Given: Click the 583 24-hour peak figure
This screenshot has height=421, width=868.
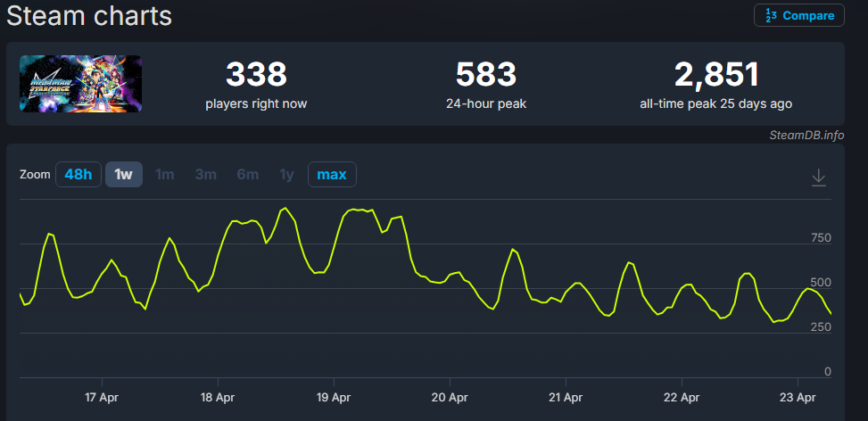Looking at the screenshot, I should [x=486, y=75].
